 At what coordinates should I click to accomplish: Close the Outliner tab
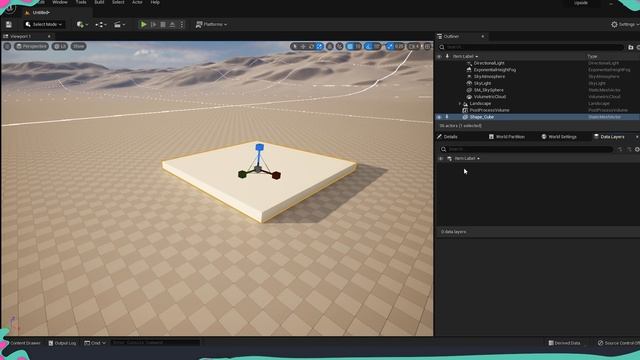coord(482,36)
